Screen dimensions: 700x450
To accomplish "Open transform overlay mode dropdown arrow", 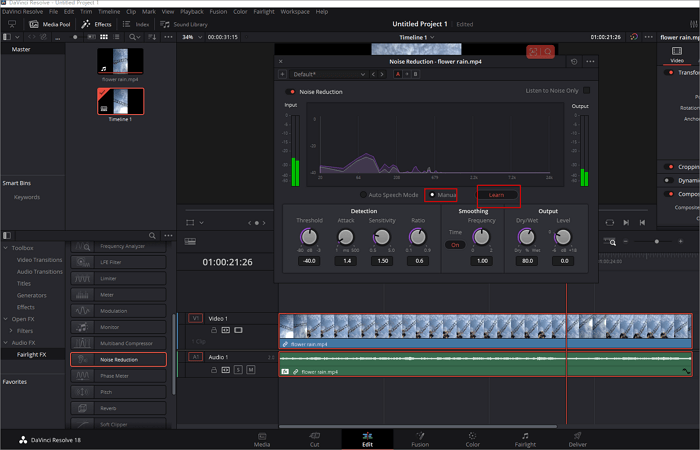I will [x=201, y=222].
